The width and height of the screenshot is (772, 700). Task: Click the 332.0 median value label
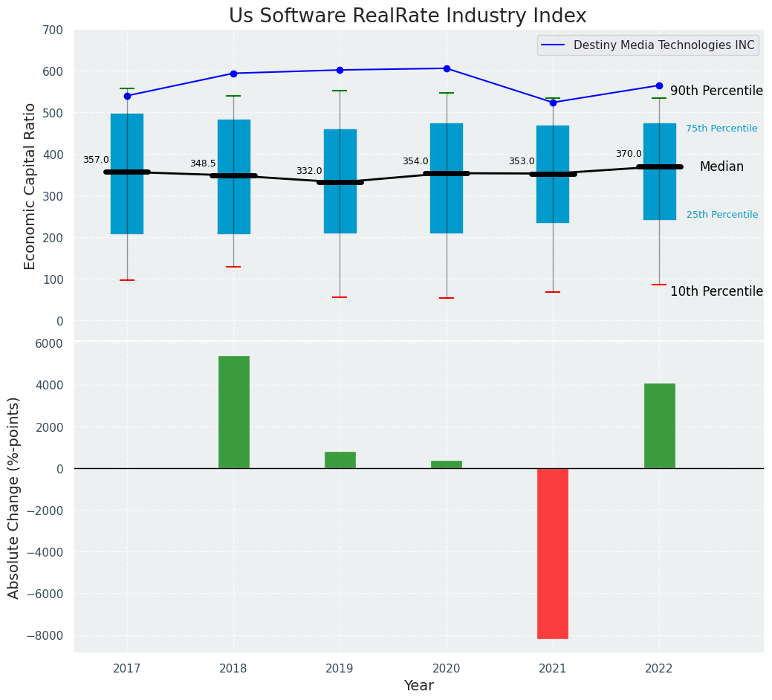click(309, 171)
